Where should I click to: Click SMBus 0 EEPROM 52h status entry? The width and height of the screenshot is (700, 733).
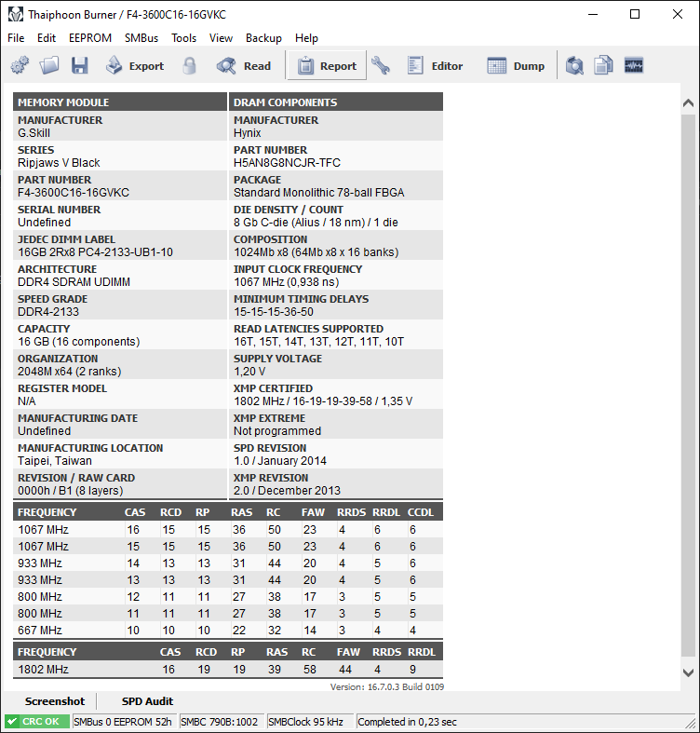[123, 722]
